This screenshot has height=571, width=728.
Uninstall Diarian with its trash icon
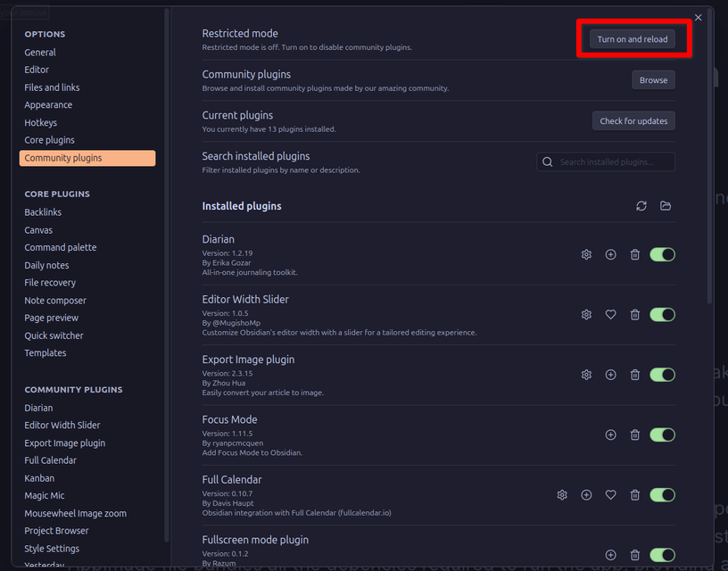pos(634,254)
